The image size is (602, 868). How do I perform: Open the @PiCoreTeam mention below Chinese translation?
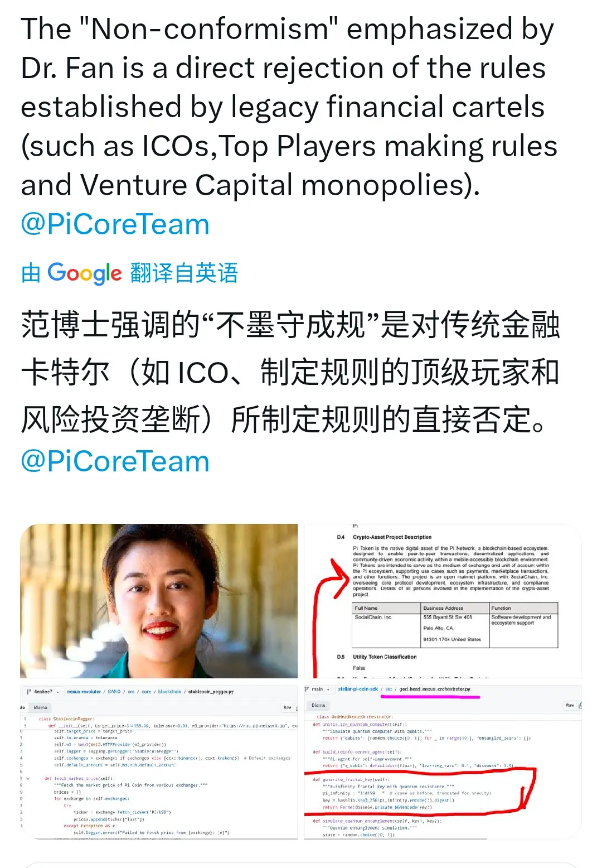tap(115, 462)
